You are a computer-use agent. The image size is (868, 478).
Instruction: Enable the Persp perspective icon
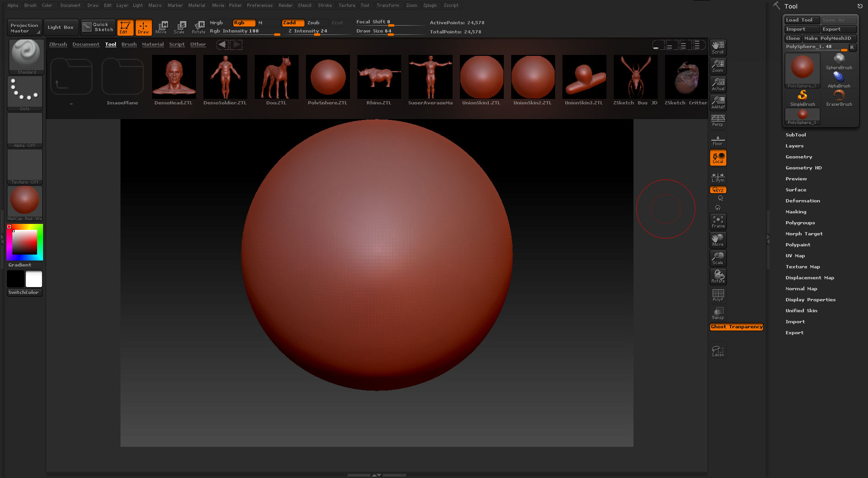(718, 120)
